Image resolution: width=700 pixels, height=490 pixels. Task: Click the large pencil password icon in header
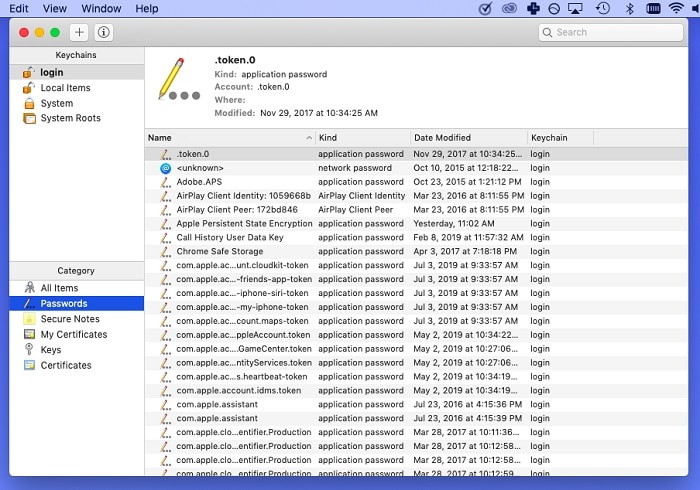[x=179, y=79]
